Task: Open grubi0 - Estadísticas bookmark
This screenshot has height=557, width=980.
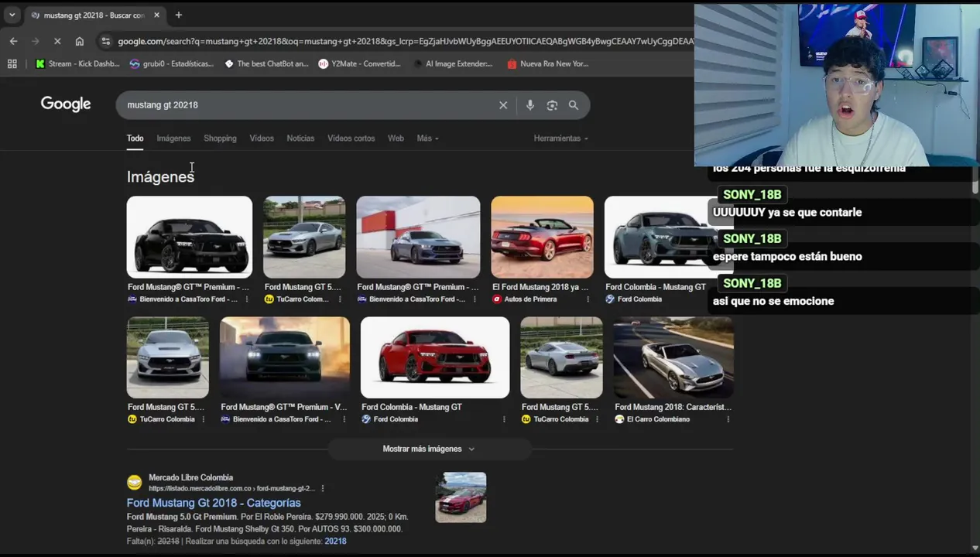Action: 171,63
